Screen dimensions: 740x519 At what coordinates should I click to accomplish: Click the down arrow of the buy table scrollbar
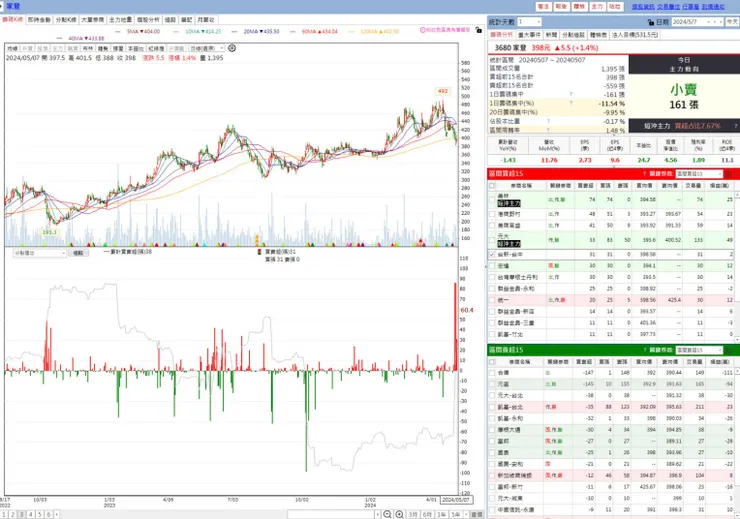click(x=737, y=338)
